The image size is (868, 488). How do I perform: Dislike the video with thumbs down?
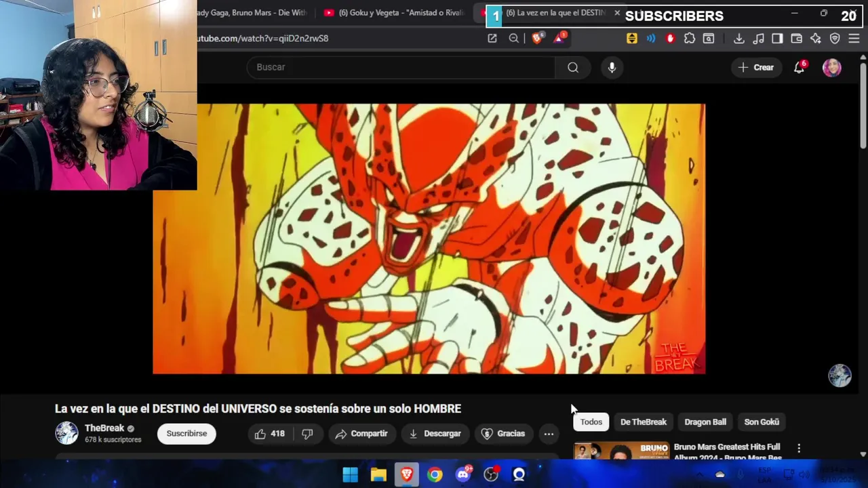pos(307,434)
